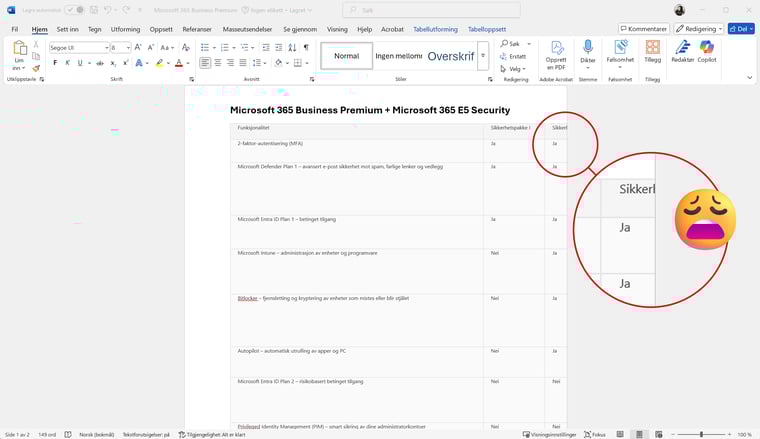Switch to print layout view in status bar
The width and height of the screenshot is (760, 439).
click(x=639, y=435)
